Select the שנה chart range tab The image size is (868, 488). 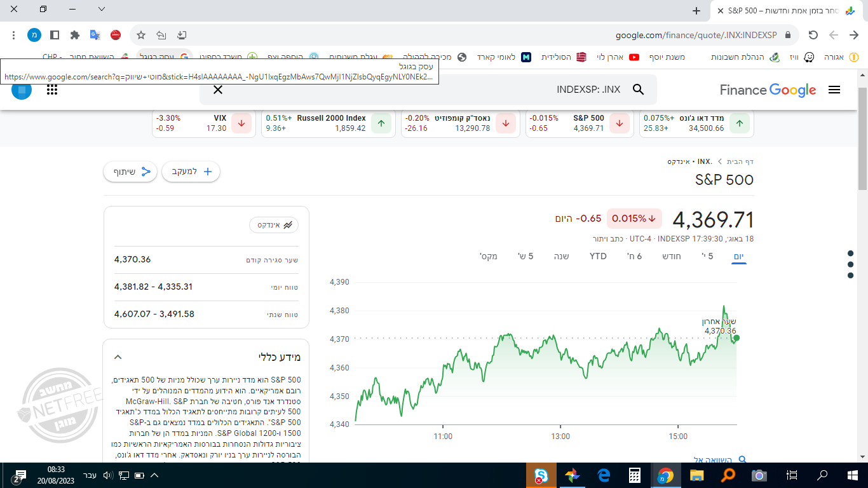click(x=561, y=256)
